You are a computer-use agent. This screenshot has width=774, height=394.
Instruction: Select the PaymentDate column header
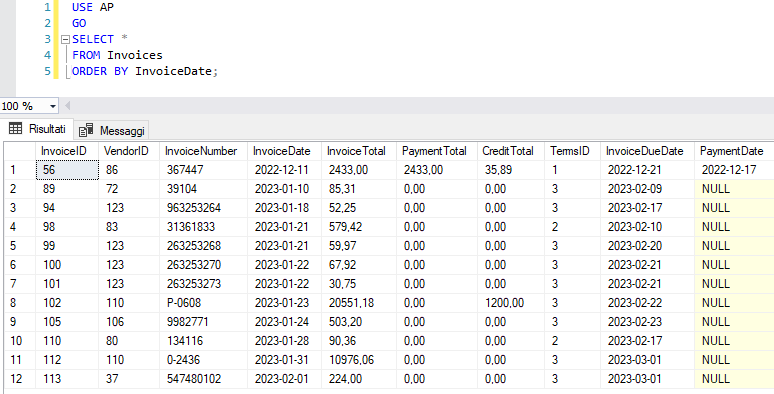(x=735, y=151)
